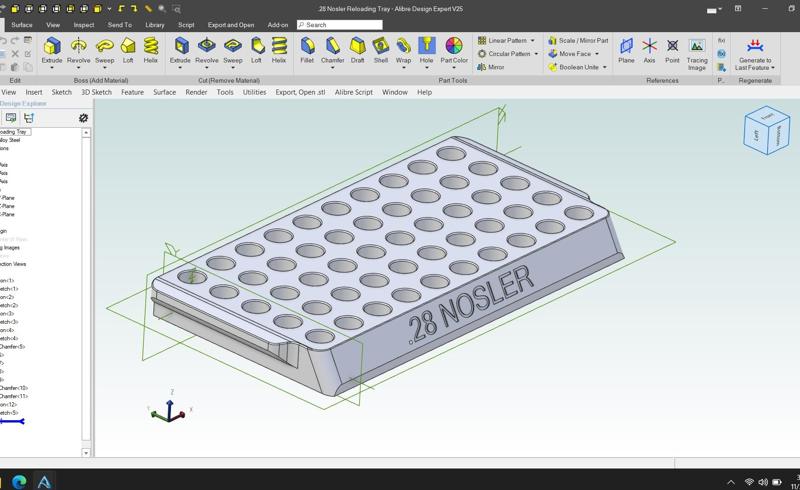The image size is (800, 490).
Task: Click the ribbon Search field
Action: (x=340, y=24)
